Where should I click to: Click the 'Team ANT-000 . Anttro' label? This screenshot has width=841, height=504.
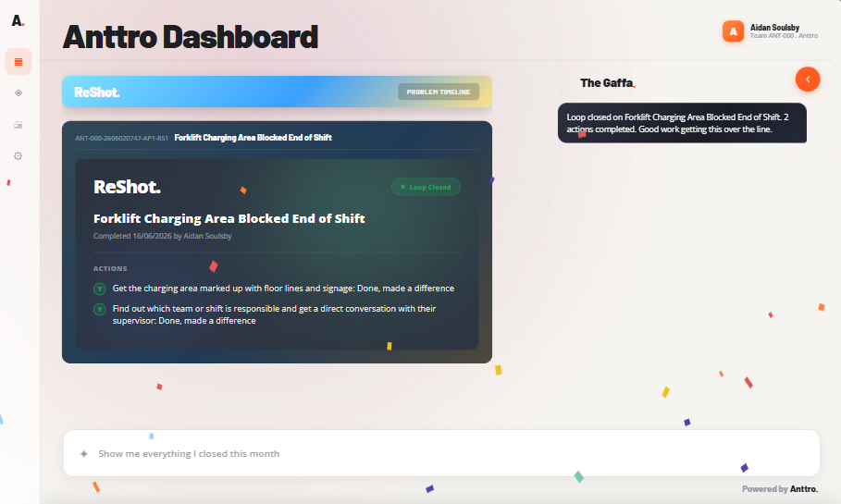coord(784,36)
